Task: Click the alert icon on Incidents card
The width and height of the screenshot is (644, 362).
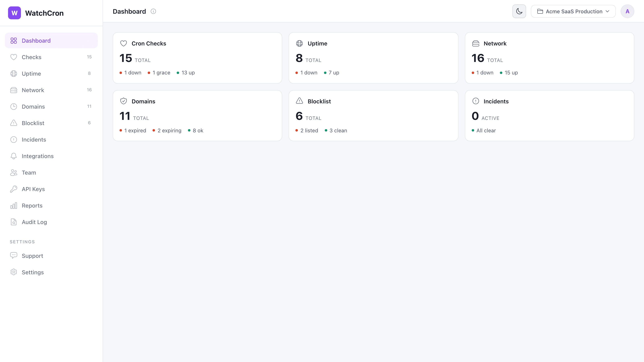Action: (x=476, y=101)
